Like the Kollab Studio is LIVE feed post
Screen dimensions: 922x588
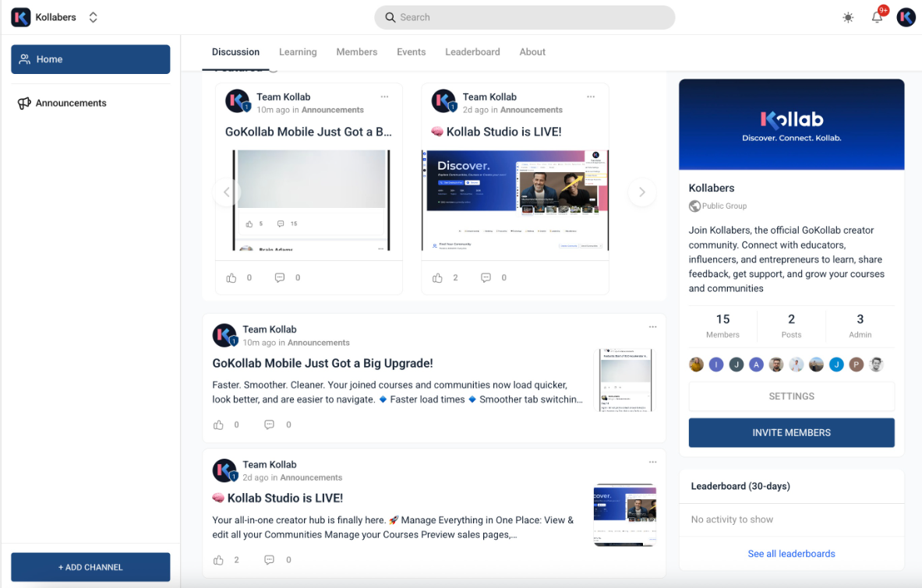point(218,560)
